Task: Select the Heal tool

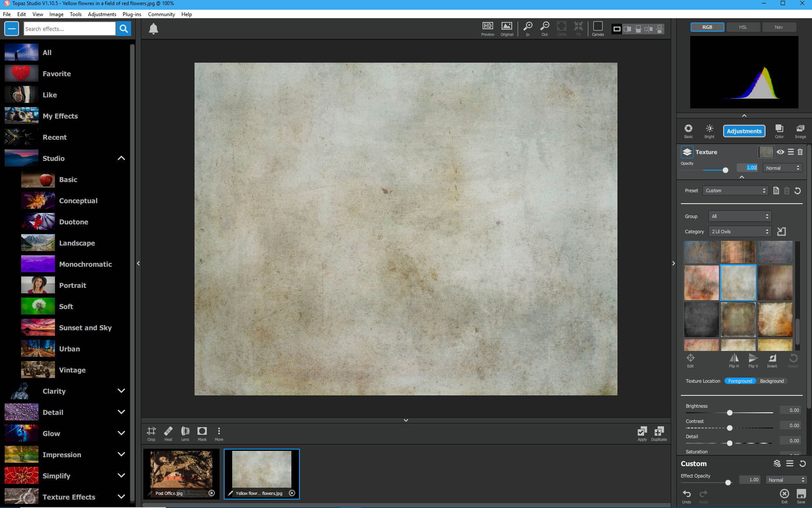Action: tap(168, 433)
